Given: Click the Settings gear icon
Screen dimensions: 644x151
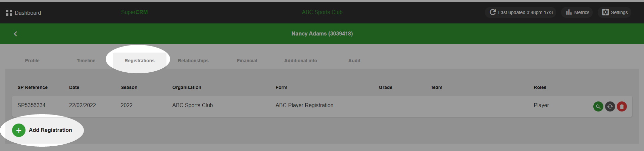Looking at the screenshot, I should [605, 12].
